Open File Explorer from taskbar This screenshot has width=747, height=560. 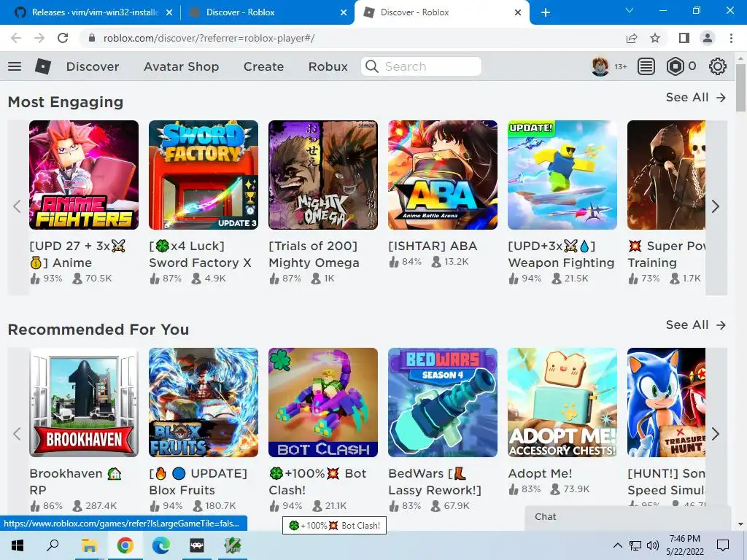[x=89, y=545]
